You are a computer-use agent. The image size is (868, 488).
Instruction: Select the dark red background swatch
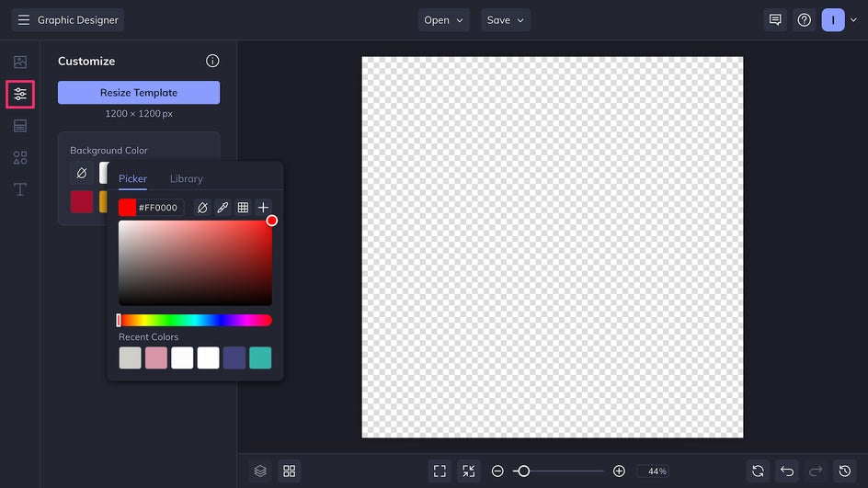point(81,202)
